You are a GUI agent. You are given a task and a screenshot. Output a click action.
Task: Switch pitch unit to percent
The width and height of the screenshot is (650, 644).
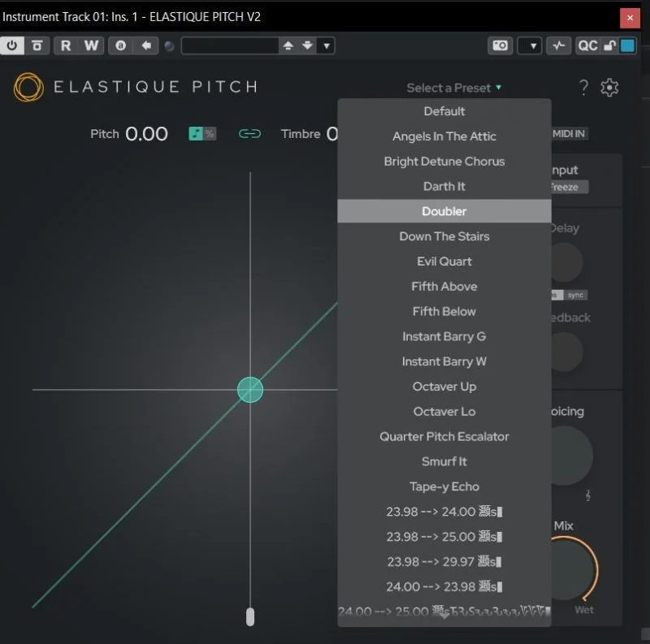210,133
